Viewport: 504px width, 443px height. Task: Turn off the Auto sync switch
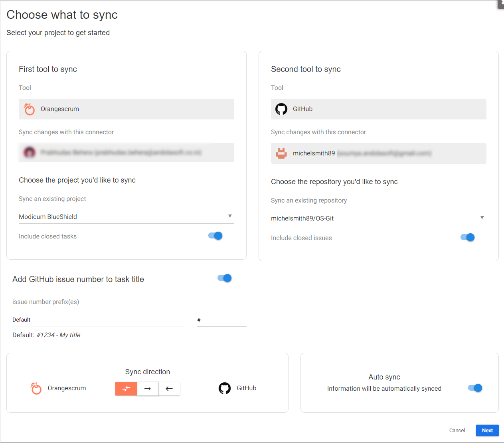click(475, 388)
